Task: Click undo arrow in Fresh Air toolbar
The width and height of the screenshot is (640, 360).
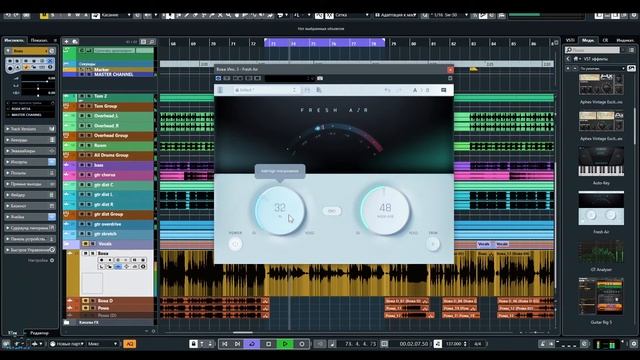Action: [x=387, y=90]
